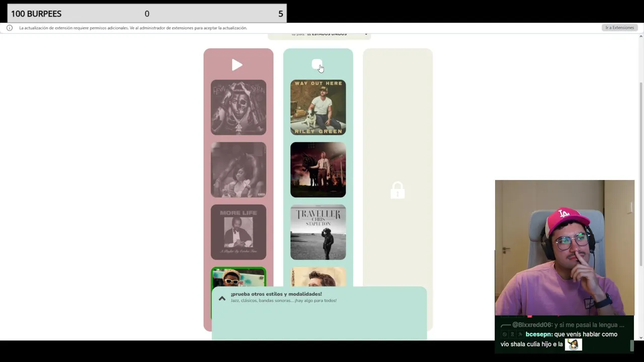Click '¡prueba otros estilos y modalidades!' heading
The image size is (644, 362).
[276, 294]
